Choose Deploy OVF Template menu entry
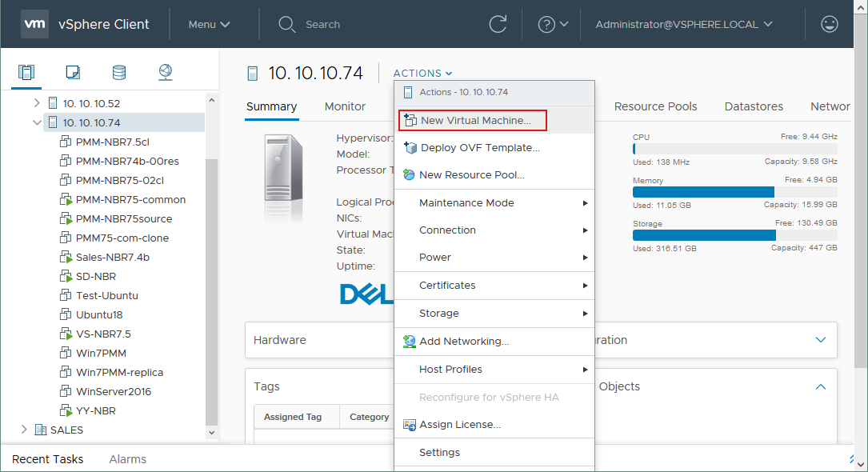Image resolution: width=868 pixels, height=472 pixels. point(480,147)
